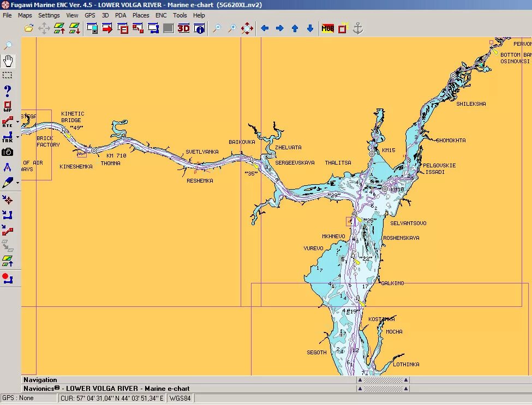The width and height of the screenshot is (532, 405).
Task: Click the camera snapshot icon
Action: coord(8,152)
